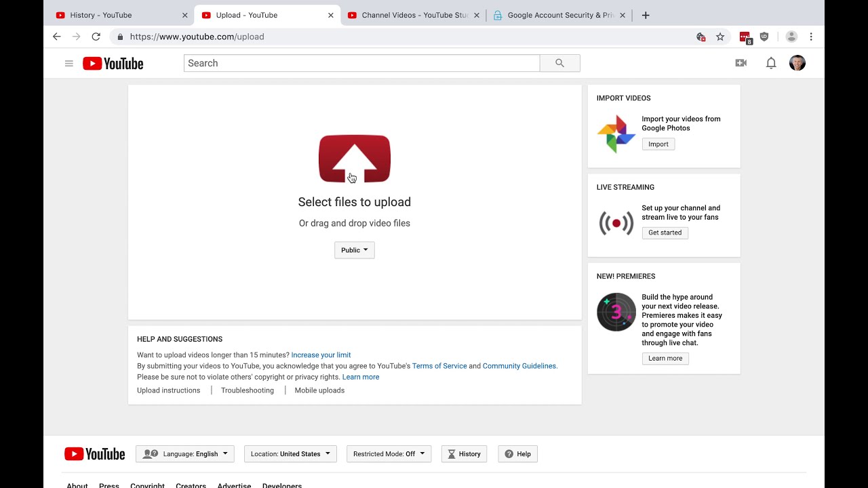The height and width of the screenshot is (488, 868).
Task: Click the Chrome profile icon in toolbar
Action: click(791, 37)
